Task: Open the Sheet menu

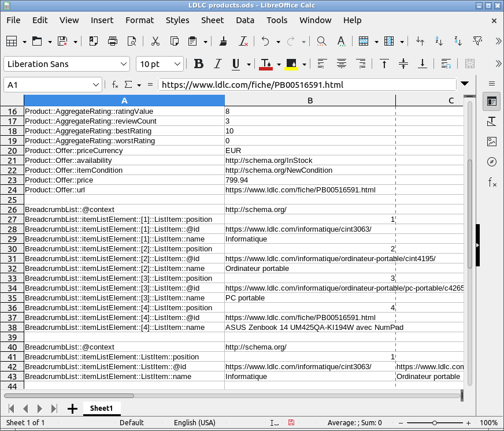Action: [x=212, y=20]
